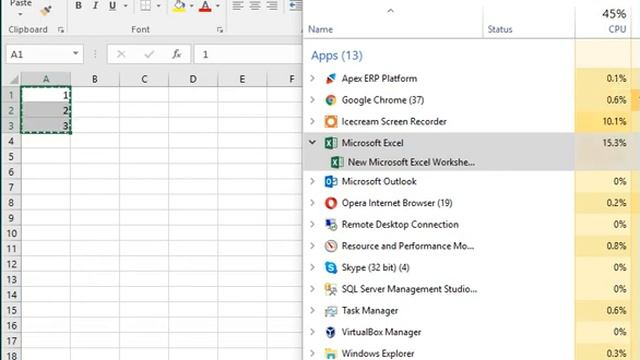Select Remote Desktop Connection icon

click(331, 224)
